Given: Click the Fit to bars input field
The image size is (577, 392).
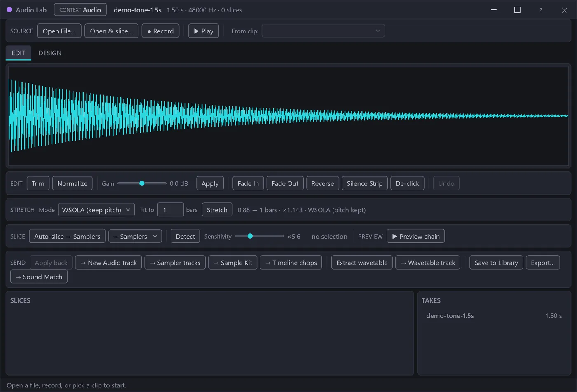Looking at the screenshot, I should 170,210.
